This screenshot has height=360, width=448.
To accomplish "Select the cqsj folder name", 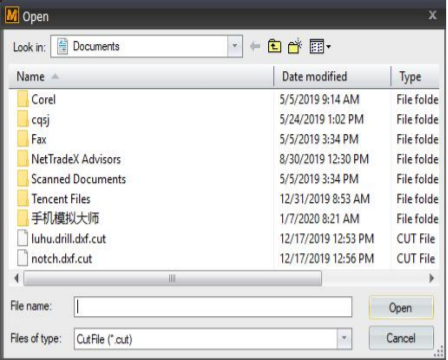I will [x=40, y=120].
